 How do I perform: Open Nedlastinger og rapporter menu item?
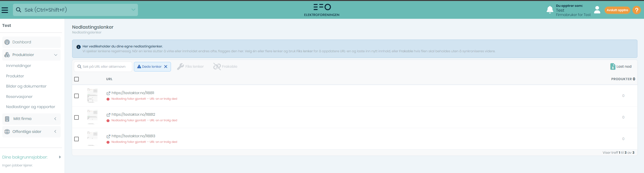(30, 107)
